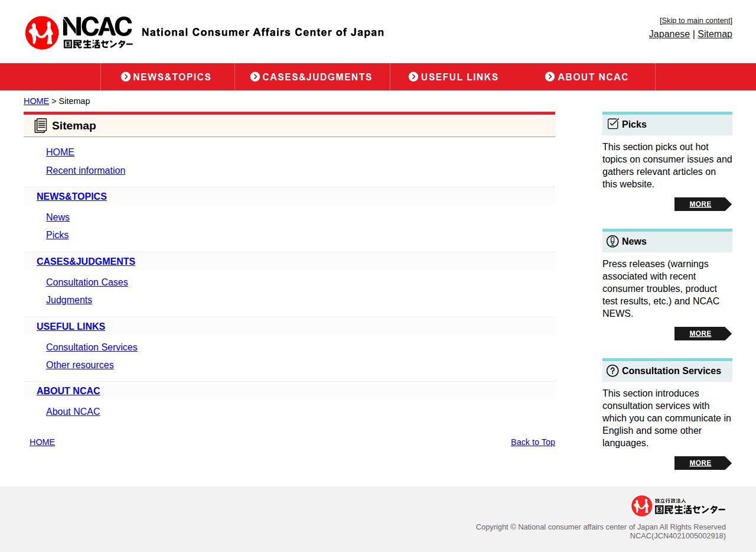Click the "Sitemap" page heading text
This screenshot has height=552, width=756.
coord(74,125)
